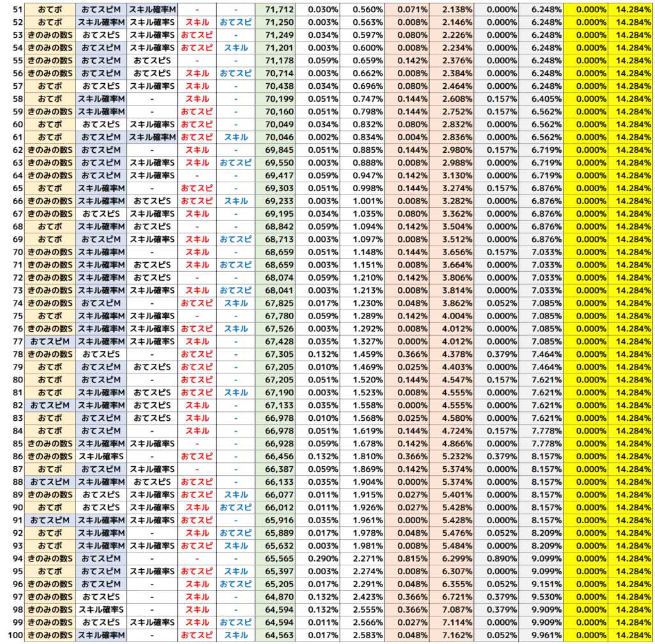The height and width of the screenshot is (644, 655).
Task: Select きのみの数S cell in row 98
Action: click(50, 610)
